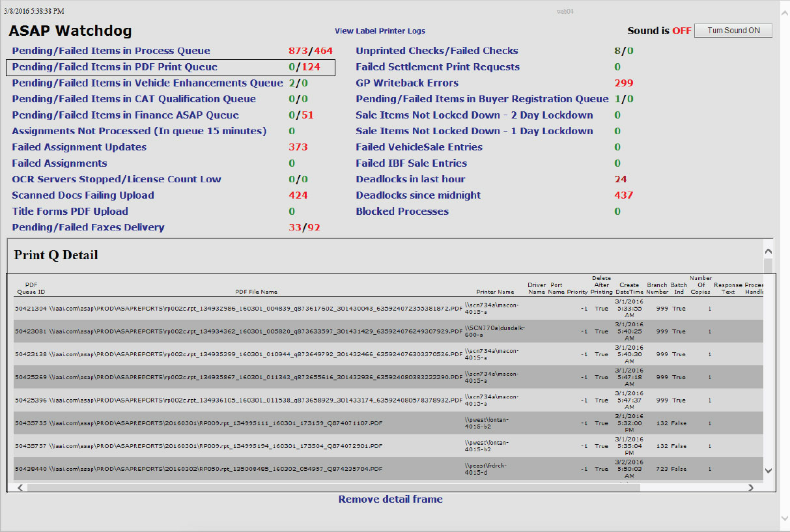The image size is (790, 532).
Task: View Pending/Failed Faxes Delivery details
Action: tap(88, 227)
